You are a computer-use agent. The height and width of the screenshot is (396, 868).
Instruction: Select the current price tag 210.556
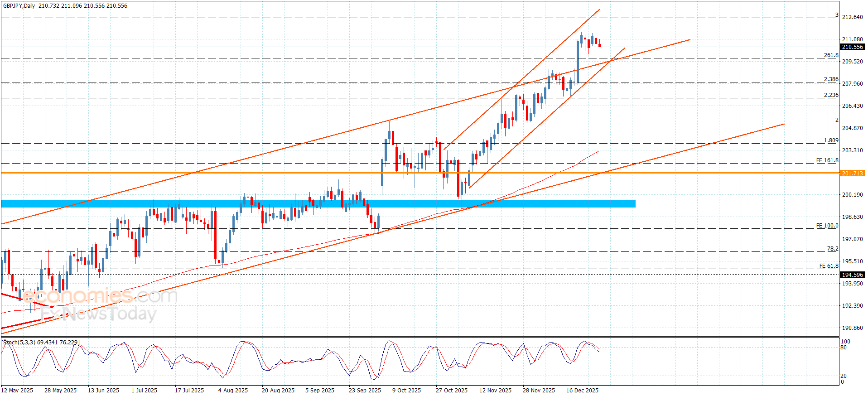852,47
